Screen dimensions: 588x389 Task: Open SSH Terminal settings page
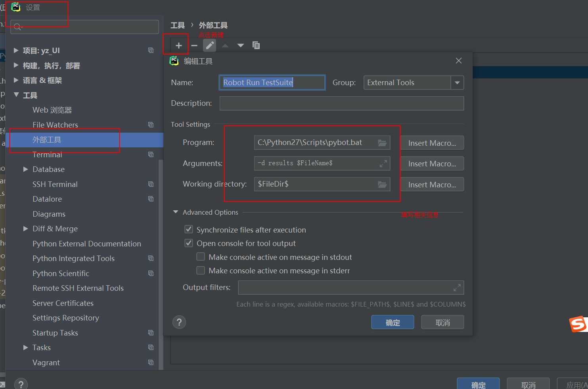(55, 184)
